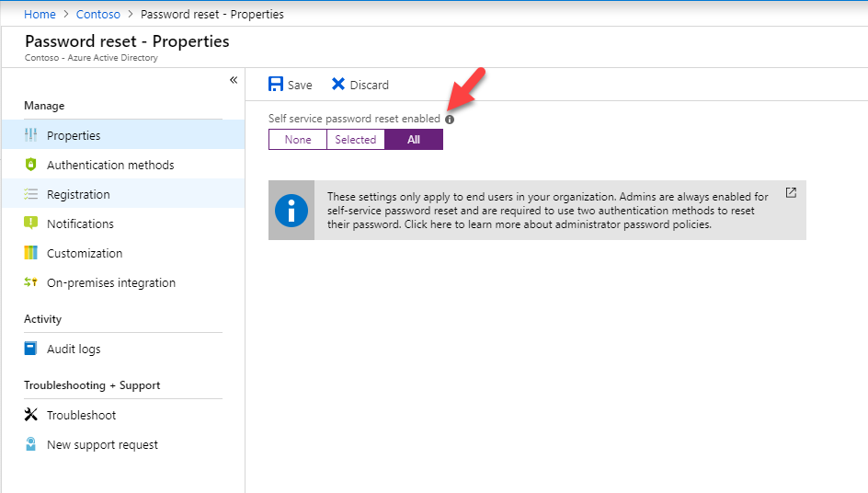Collapse the sidebar with the double chevron
868x493 pixels.
(234, 80)
